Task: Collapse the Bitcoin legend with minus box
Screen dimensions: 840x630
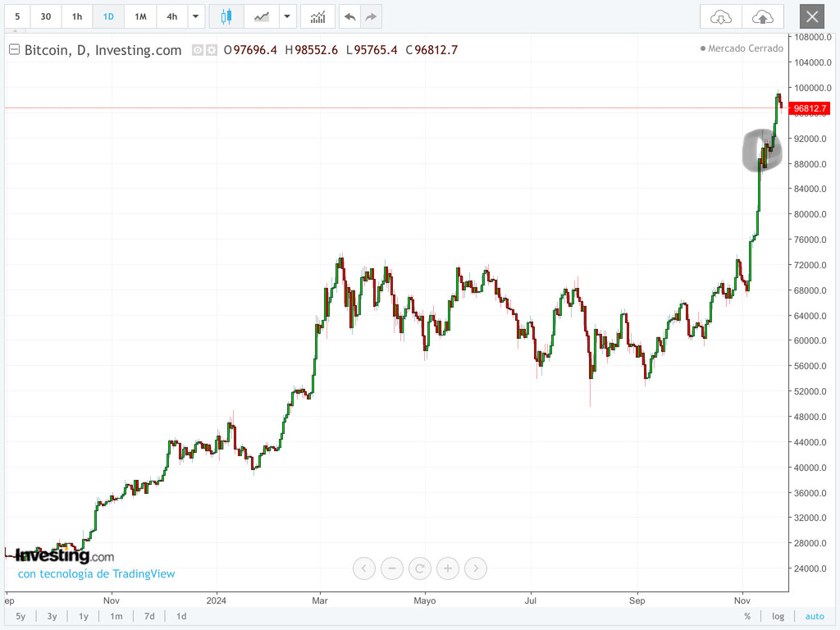Action: click(15, 50)
